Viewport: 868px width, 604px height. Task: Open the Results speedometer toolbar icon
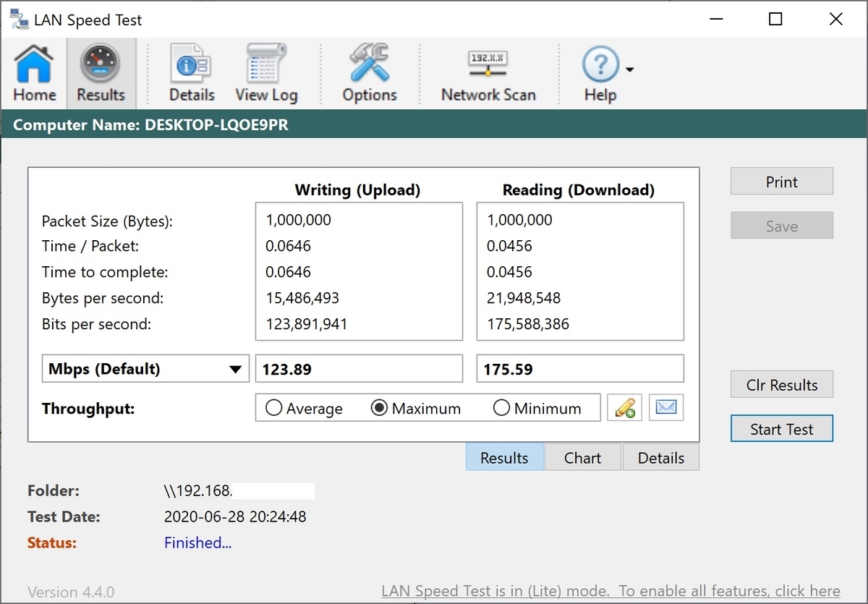click(x=101, y=73)
